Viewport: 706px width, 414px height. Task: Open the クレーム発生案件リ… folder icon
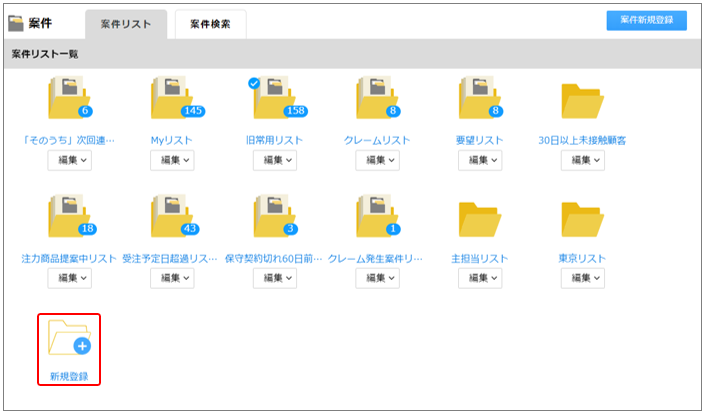click(378, 215)
